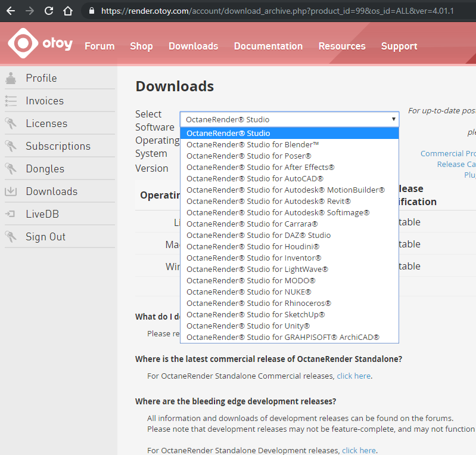Choose OctaneRender® Studio for After Effects®
This screenshot has height=455, width=476.
pyautogui.click(x=290, y=167)
